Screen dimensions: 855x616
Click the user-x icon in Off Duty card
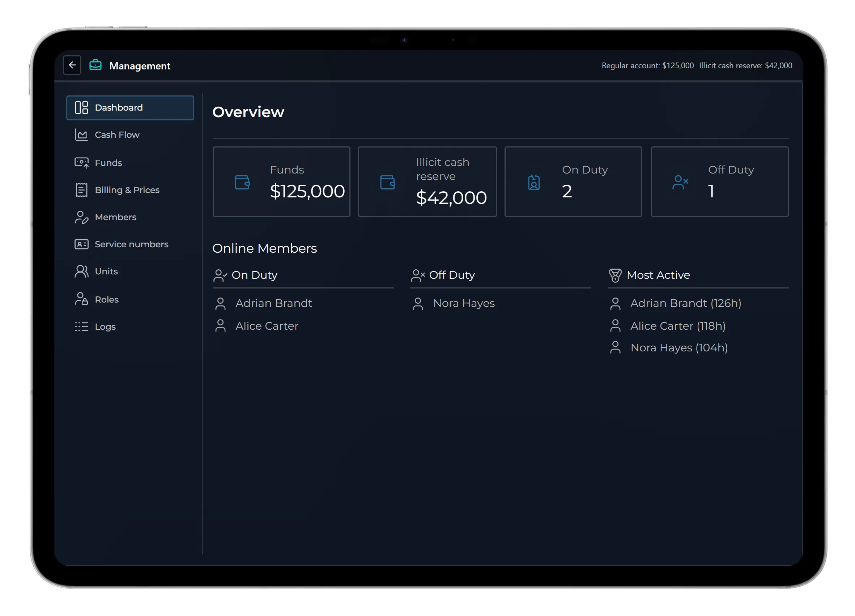point(680,183)
